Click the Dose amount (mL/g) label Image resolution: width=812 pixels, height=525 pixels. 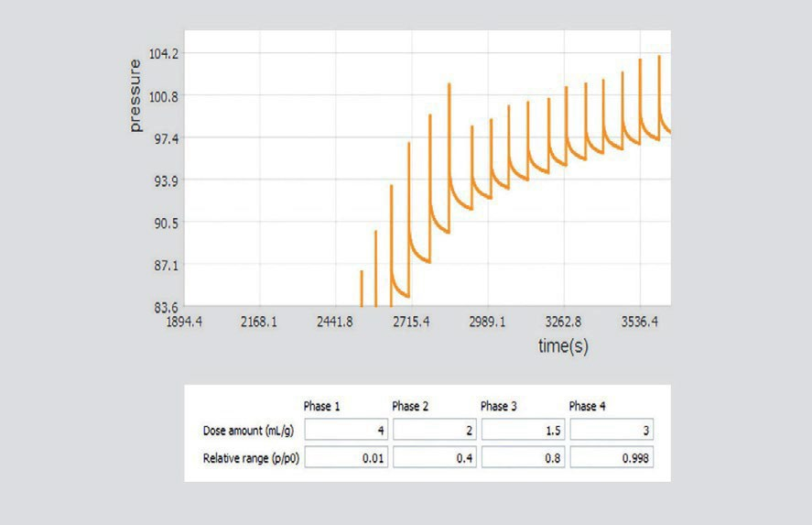click(x=249, y=431)
